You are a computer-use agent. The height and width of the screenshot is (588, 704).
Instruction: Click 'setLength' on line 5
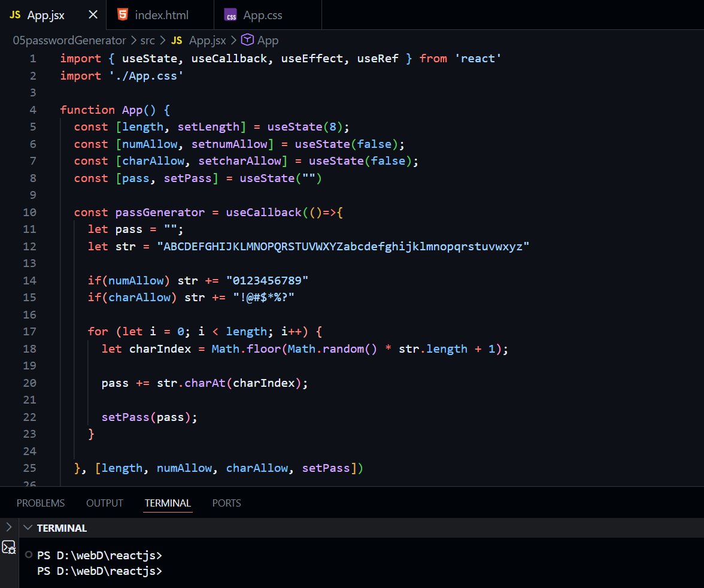point(208,127)
